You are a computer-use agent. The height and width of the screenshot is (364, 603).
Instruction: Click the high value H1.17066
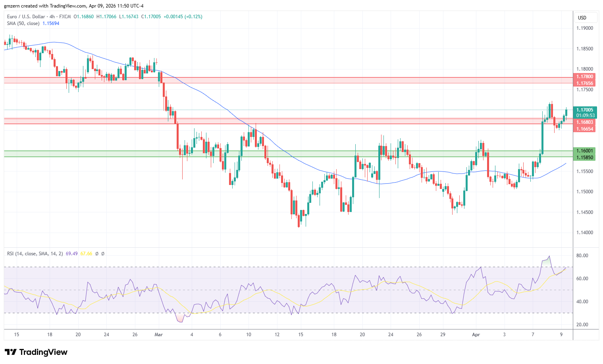tap(106, 17)
